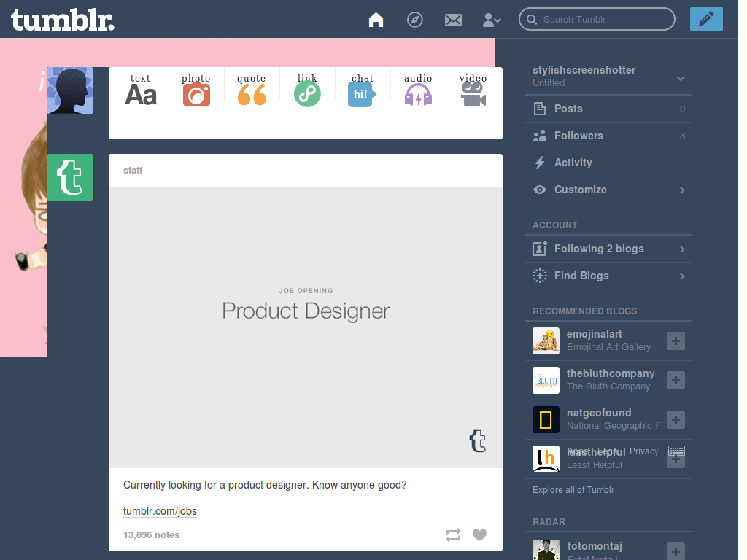Open the staff blog avatar

(x=70, y=177)
